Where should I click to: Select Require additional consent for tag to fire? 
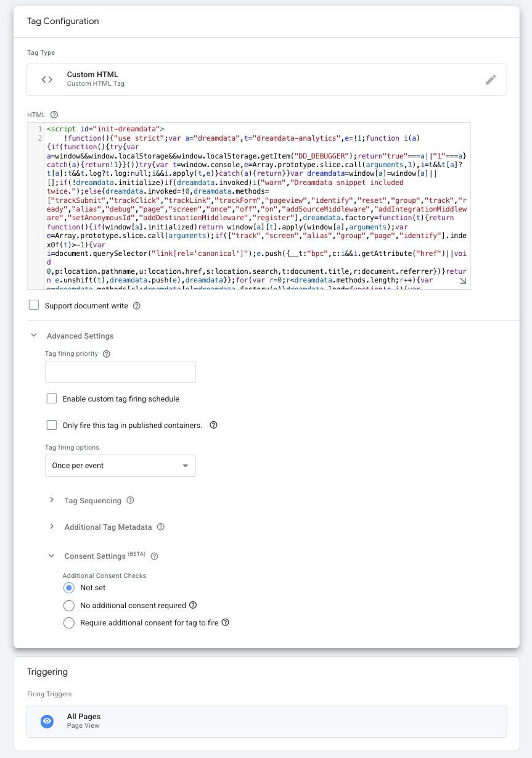[x=68, y=623]
